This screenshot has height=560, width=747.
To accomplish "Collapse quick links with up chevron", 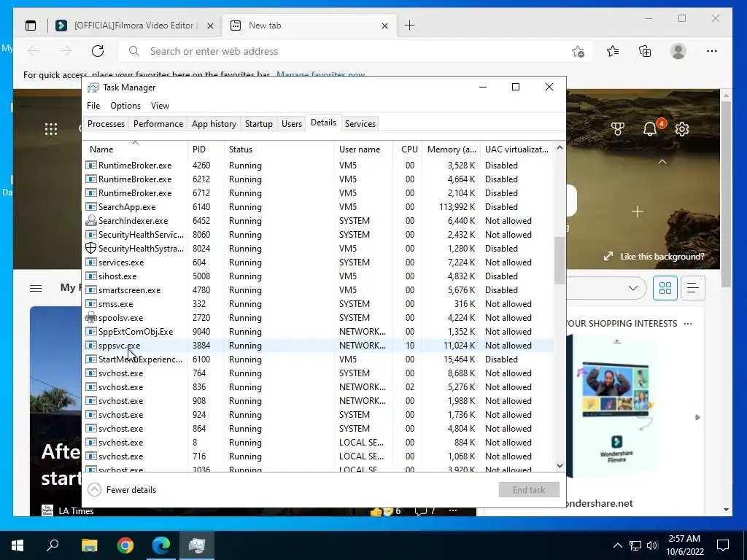I will 662,162.
